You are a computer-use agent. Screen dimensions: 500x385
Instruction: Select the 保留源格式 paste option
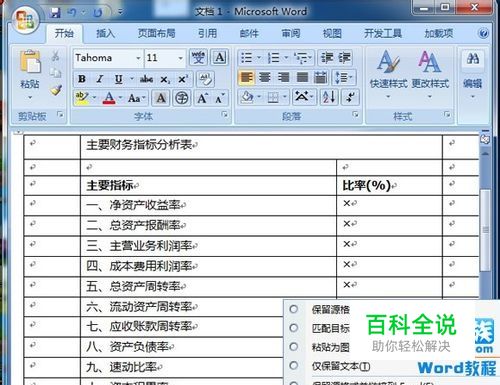pos(331,309)
